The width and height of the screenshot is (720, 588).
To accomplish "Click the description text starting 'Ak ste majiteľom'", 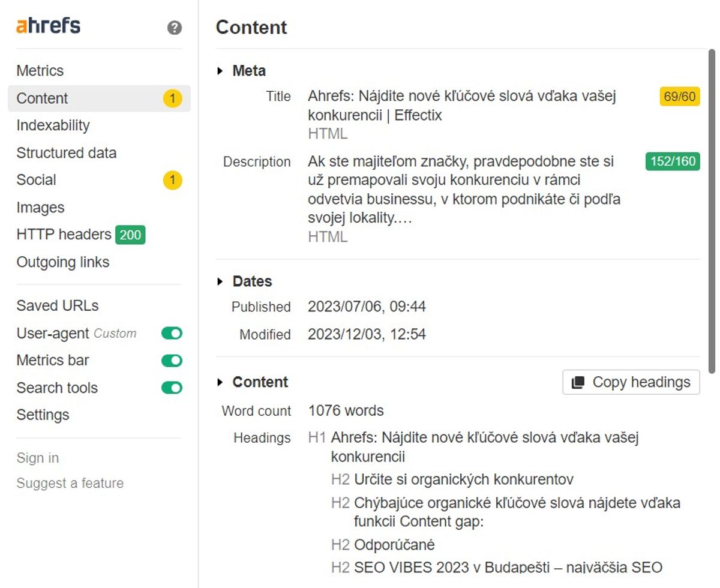I will pos(464,190).
